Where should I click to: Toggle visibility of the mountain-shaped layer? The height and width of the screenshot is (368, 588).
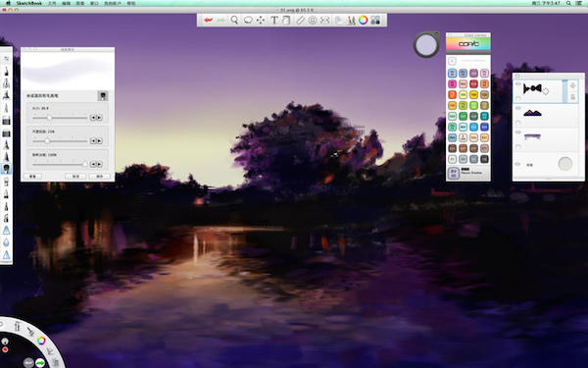(517, 108)
